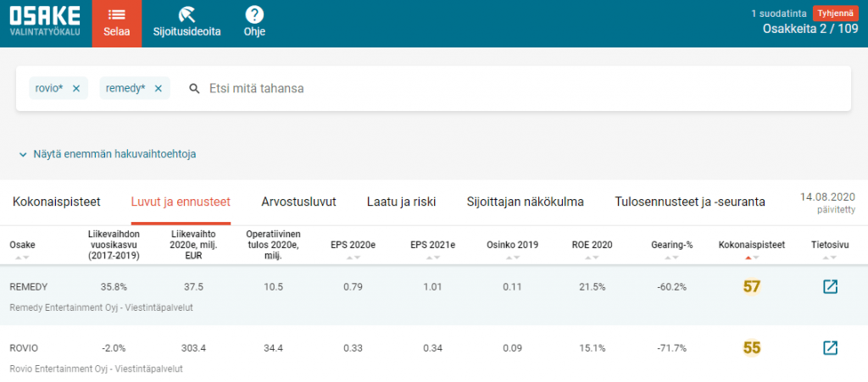Expand Näytä enemmän hakuvaihtoehtoja

pos(107,154)
